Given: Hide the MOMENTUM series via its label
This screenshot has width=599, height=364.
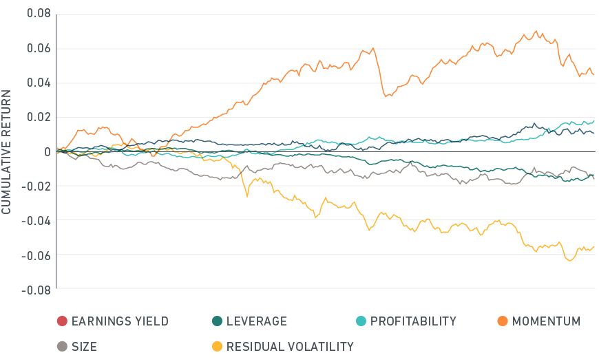Looking at the screenshot, I should pos(546,321).
